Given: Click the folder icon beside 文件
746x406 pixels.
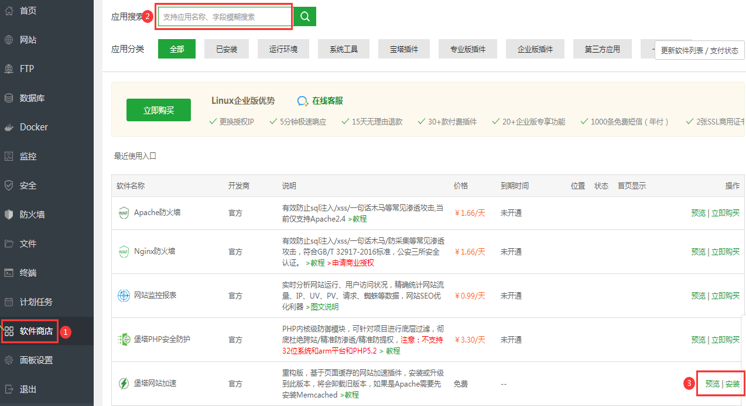Looking at the screenshot, I should (x=9, y=244).
